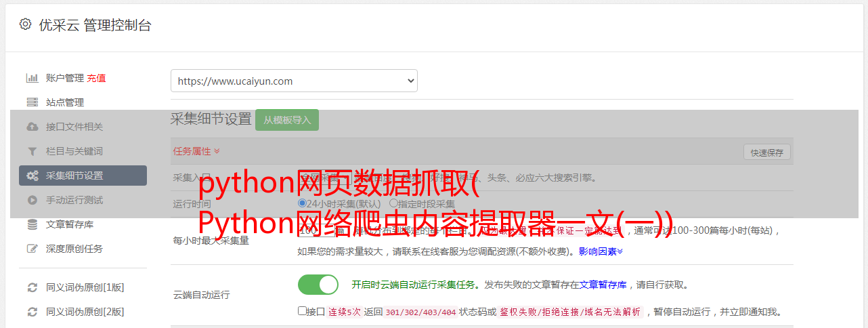Open the 栏目与关键词 filter icon
The image size is (868, 328).
(32, 151)
